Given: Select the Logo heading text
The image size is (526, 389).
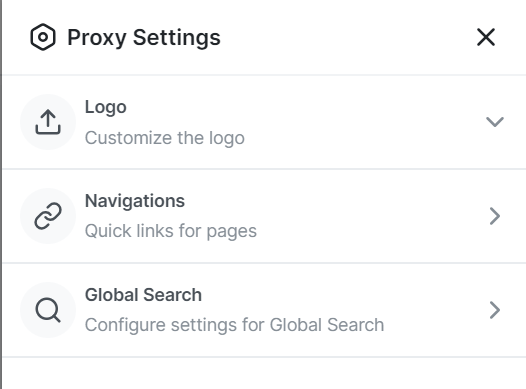Looking at the screenshot, I should pos(106,108).
